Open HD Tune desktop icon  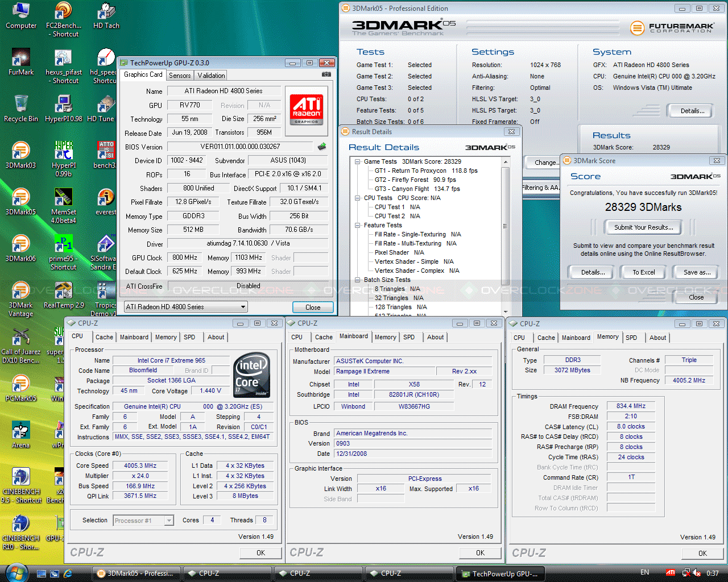coord(102,109)
